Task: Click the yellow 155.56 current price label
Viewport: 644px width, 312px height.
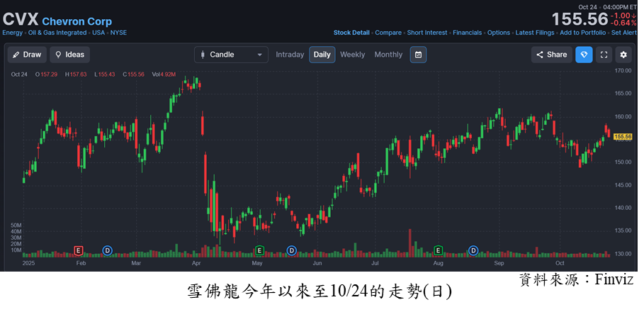Action: click(622, 137)
